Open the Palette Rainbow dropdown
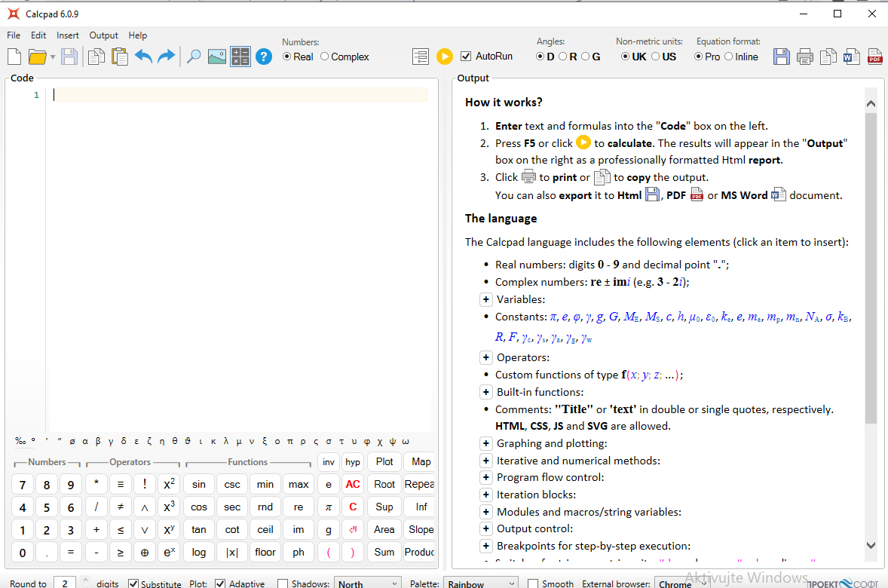The image size is (888, 588). pos(480,583)
